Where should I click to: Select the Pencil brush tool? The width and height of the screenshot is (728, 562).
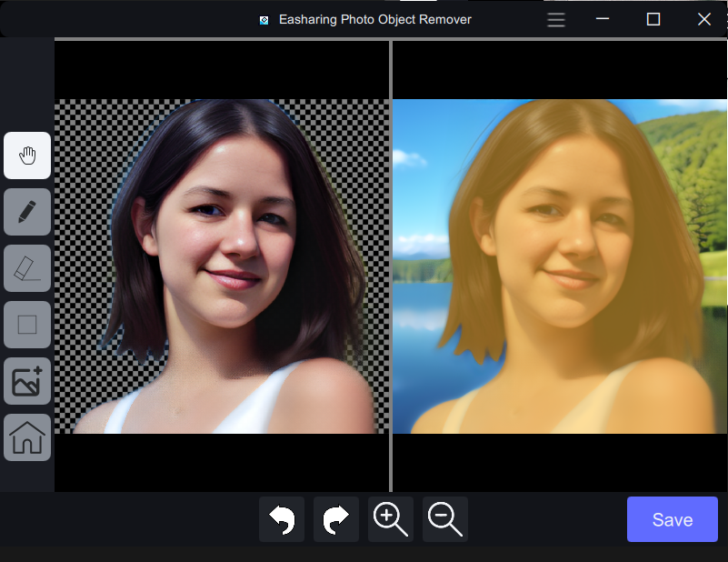(x=27, y=212)
